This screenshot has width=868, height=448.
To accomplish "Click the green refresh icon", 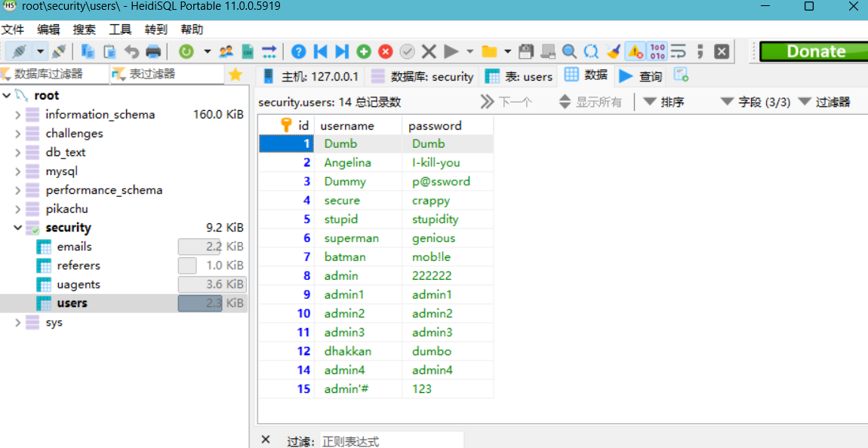I will click(x=186, y=52).
